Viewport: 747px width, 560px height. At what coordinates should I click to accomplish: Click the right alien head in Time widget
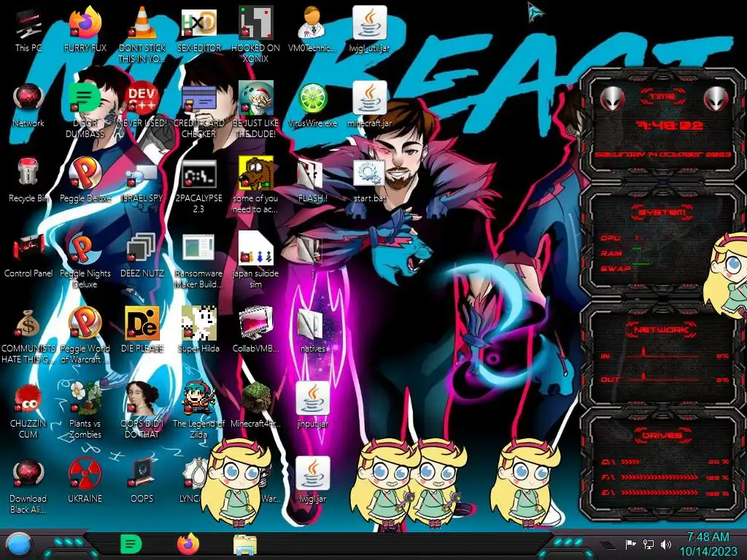(716, 99)
